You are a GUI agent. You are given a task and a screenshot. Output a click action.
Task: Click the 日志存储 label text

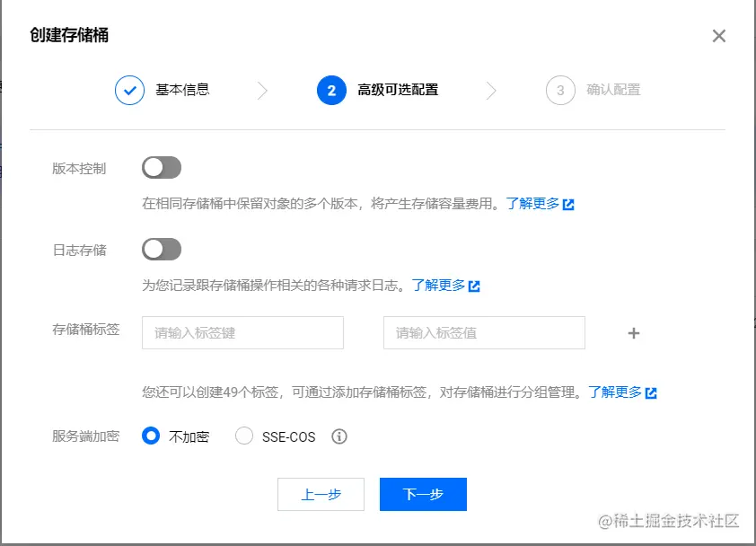pyautogui.click(x=79, y=250)
